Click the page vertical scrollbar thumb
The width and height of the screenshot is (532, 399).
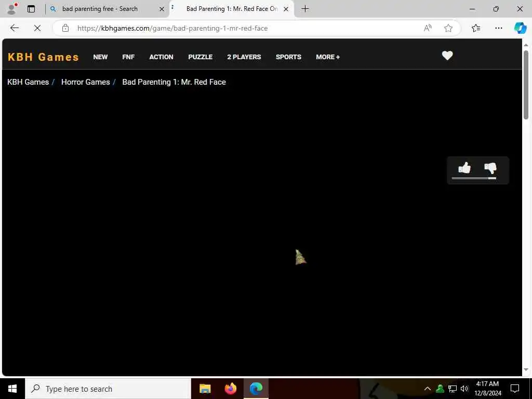tap(526, 85)
